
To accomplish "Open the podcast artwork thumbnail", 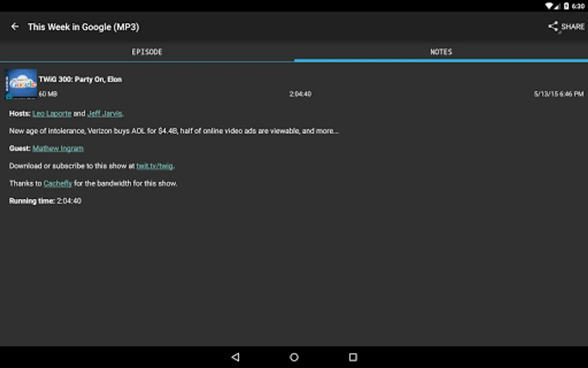I will click(x=21, y=84).
